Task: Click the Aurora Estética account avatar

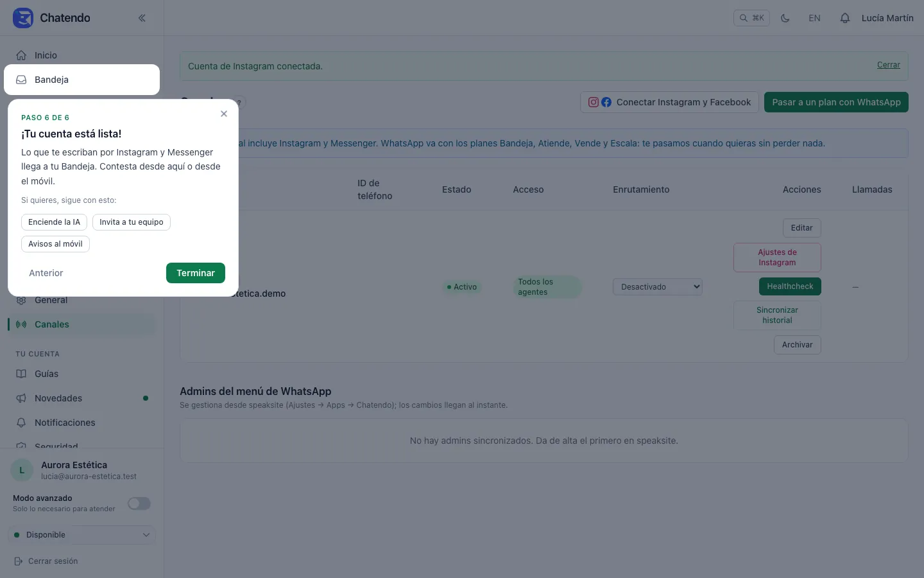Action: point(22,470)
